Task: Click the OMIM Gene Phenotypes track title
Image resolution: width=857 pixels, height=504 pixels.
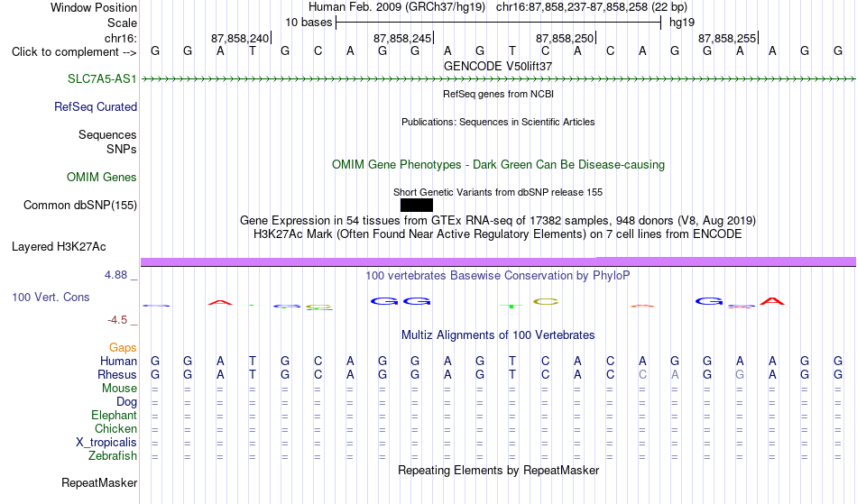Action: click(499, 164)
